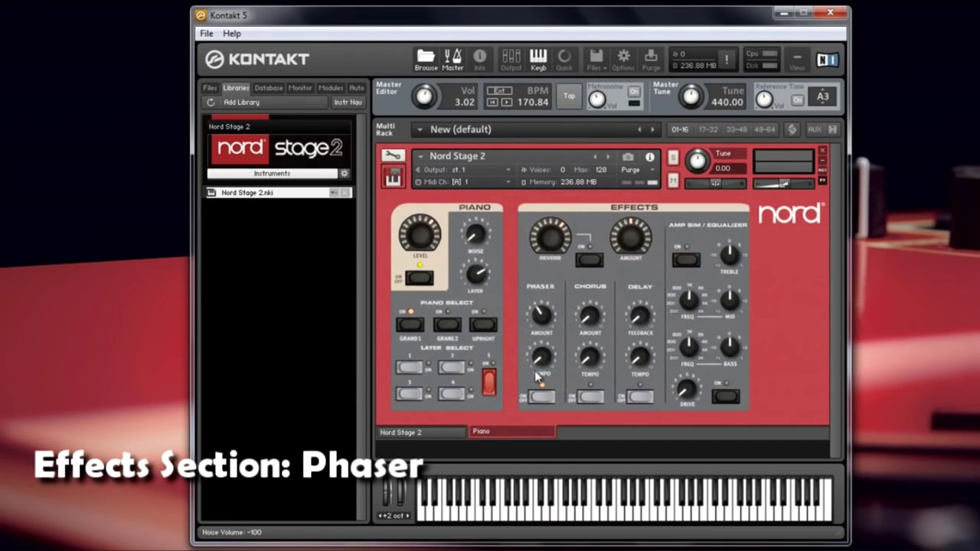Open the Nord Stage 2 instrument name dropdown
The height and width of the screenshot is (551, 980).
tap(420, 156)
